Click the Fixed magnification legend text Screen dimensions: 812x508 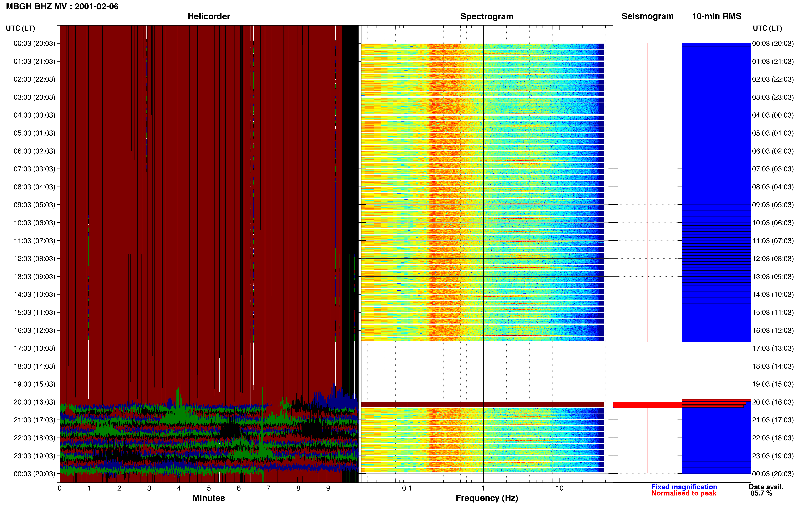point(684,487)
